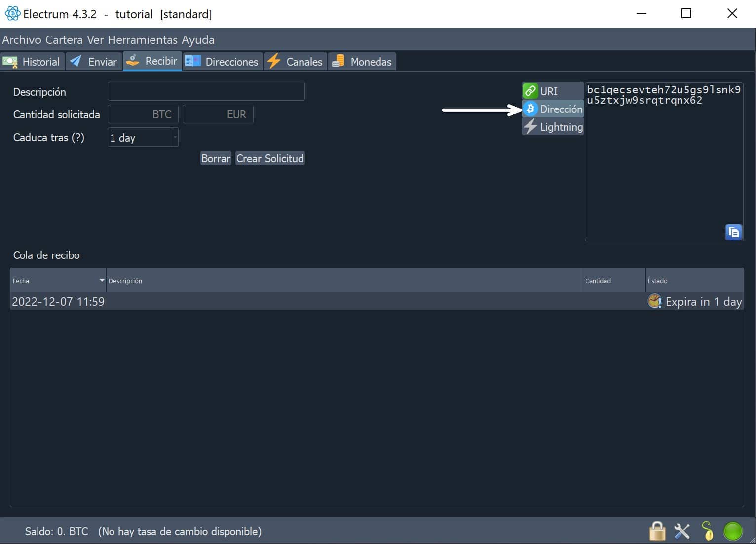This screenshot has width=756, height=544.
Task: View the wallet seed via the seed icon
Action: click(x=707, y=531)
